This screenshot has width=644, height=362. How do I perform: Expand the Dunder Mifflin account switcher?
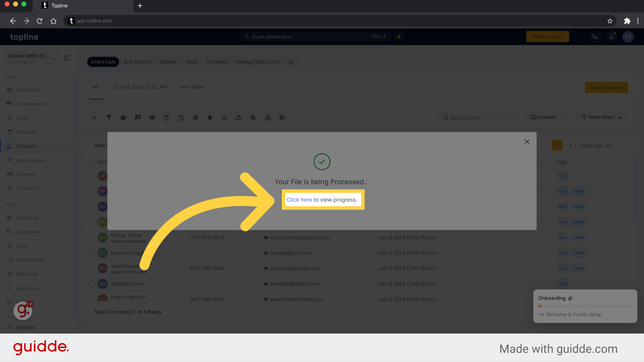click(x=32, y=59)
